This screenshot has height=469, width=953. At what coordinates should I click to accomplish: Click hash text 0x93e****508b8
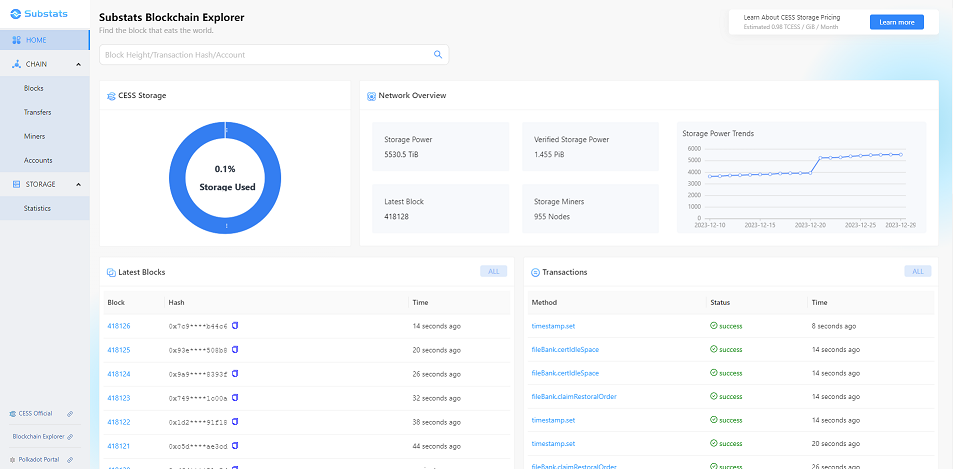pyautogui.click(x=198, y=350)
